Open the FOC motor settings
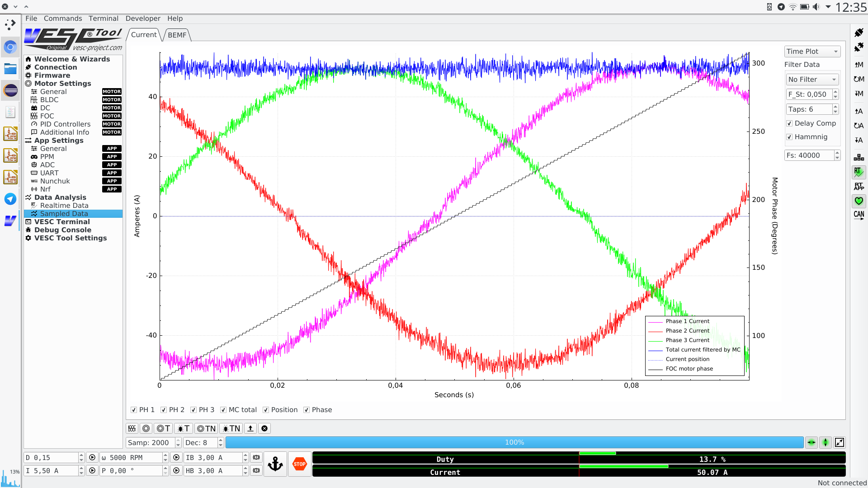This screenshot has width=868, height=488. coord(47,116)
